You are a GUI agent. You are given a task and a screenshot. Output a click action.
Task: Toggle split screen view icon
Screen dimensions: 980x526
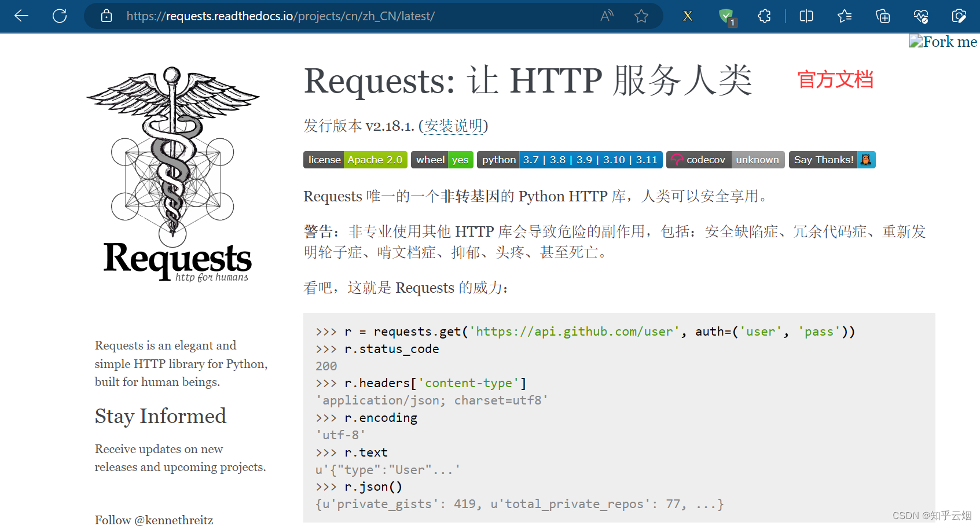point(806,16)
